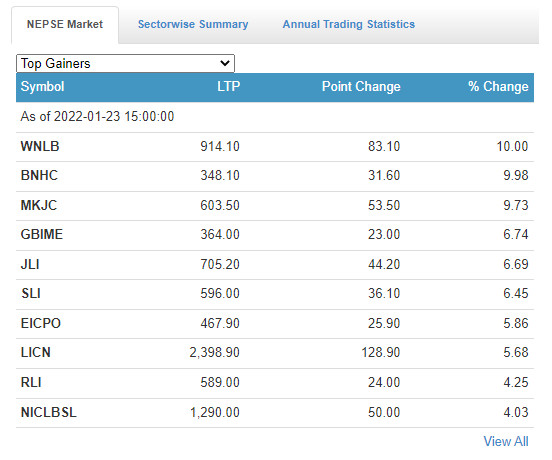Select the WNLB symbol
This screenshot has width=552, height=460.
tap(40, 146)
